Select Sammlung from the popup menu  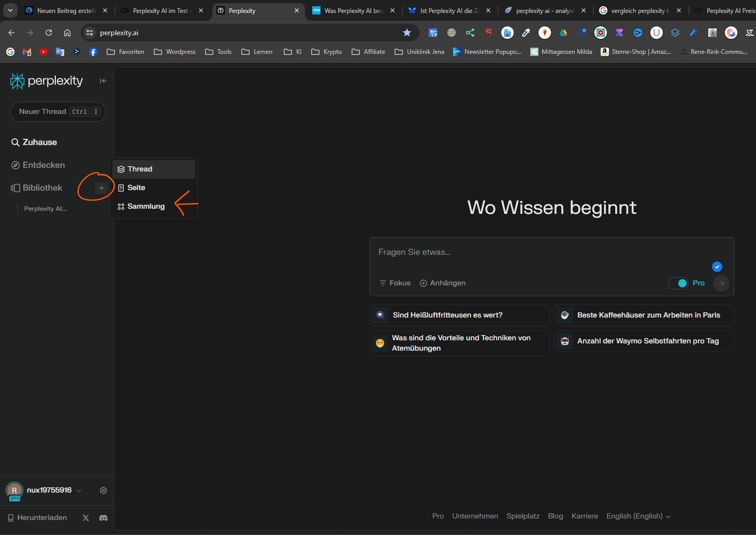pyautogui.click(x=146, y=207)
